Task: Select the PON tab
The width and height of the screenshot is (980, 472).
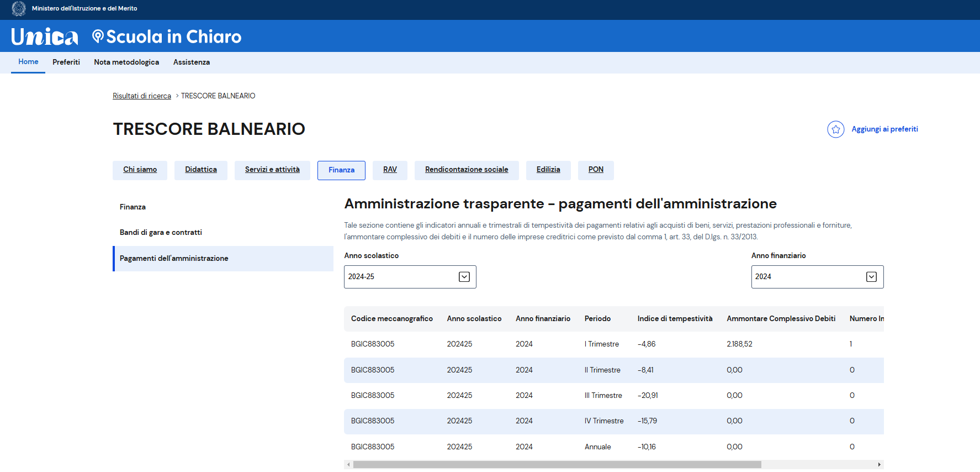Action: coord(596,170)
